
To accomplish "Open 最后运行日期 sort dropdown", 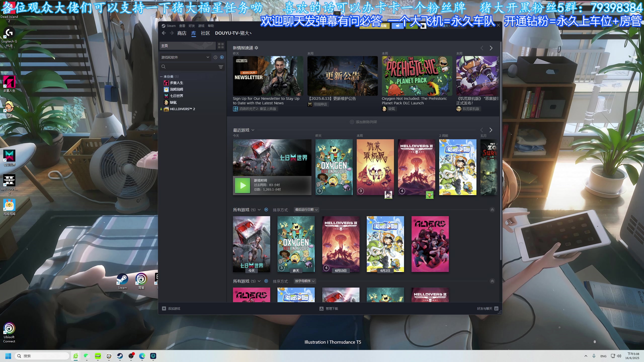I will coord(306,210).
